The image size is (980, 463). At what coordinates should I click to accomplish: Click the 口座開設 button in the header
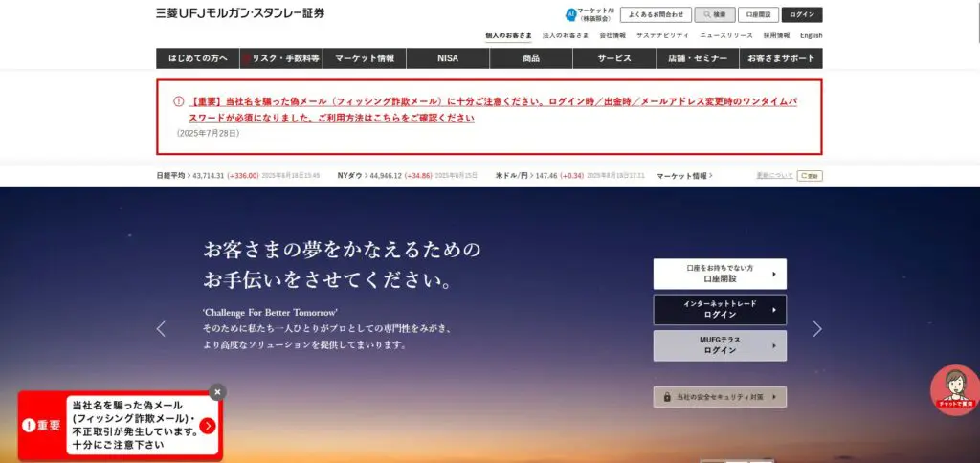point(758,14)
